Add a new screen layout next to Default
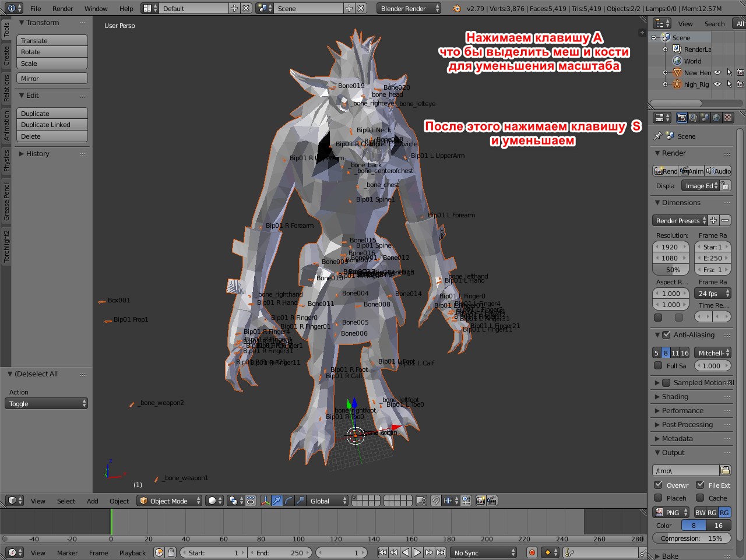Screen dimensions: 746x560 click(234, 8)
